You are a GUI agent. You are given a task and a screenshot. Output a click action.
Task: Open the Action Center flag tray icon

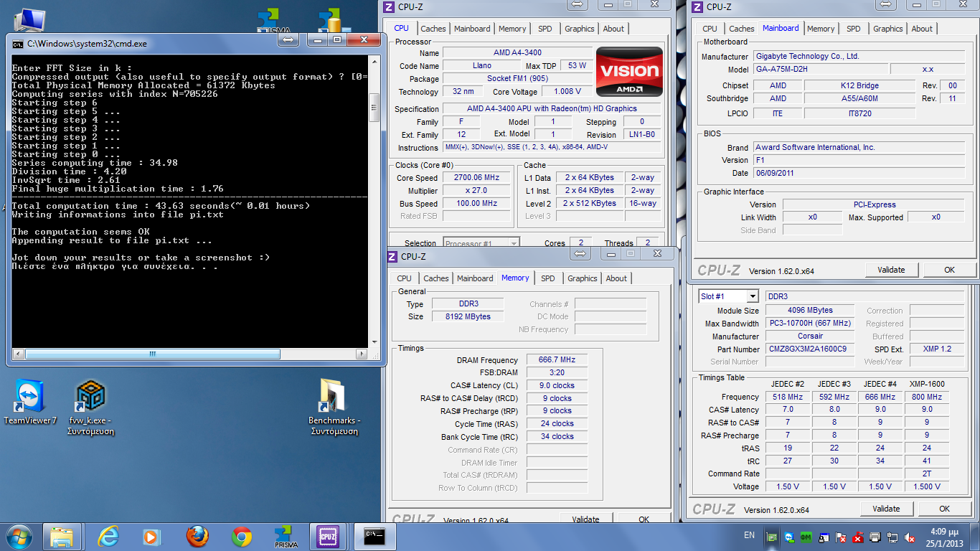coord(841,537)
